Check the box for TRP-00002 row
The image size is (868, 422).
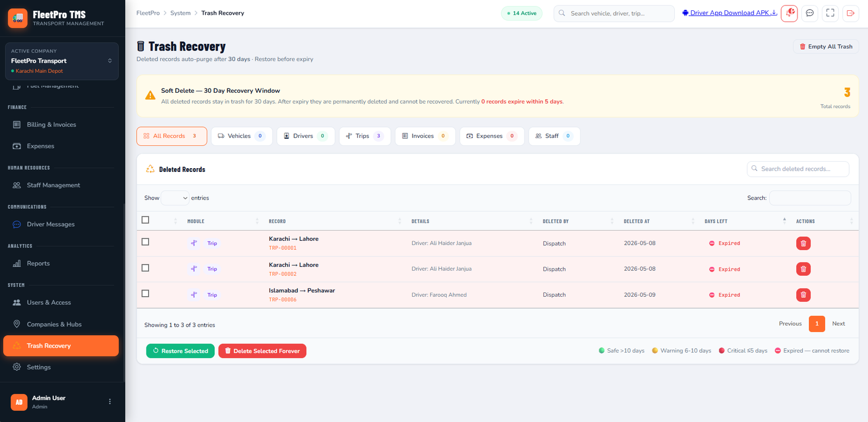pyautogui.click(x=145, y=268)
